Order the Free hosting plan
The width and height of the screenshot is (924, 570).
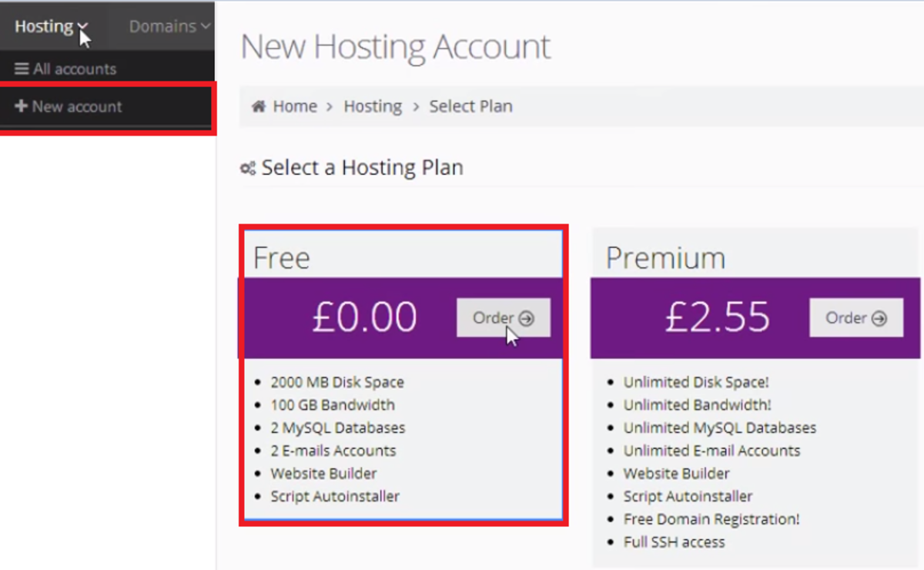504,317
